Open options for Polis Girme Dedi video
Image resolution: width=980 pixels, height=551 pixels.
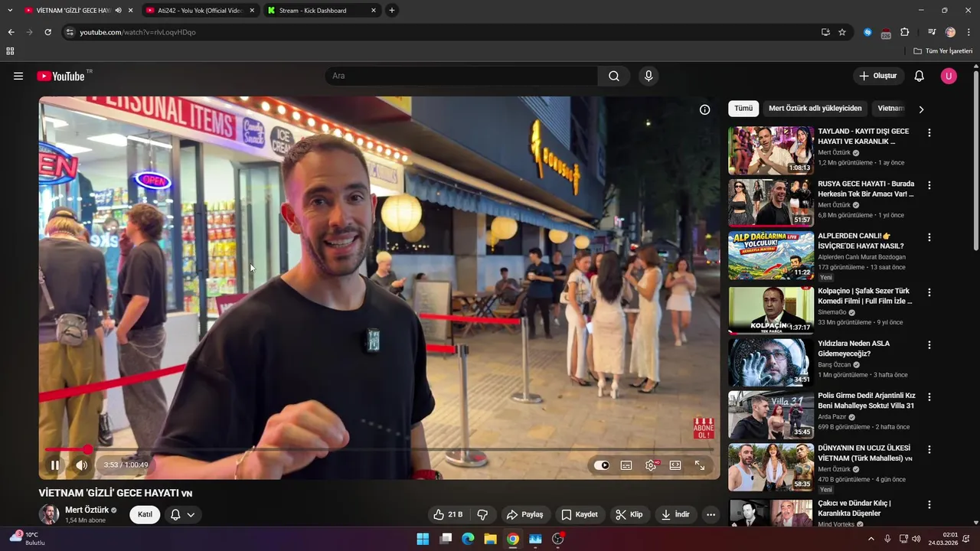[x=929, y=397]
